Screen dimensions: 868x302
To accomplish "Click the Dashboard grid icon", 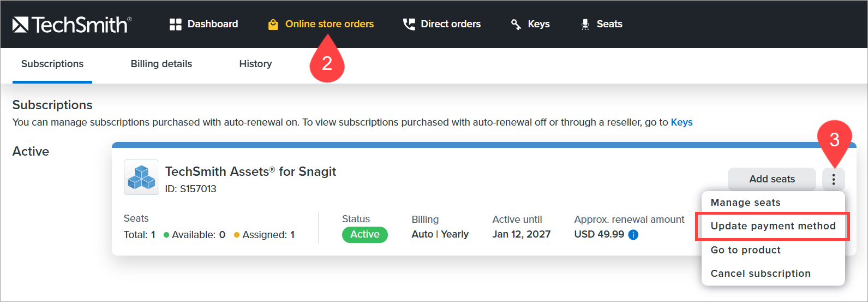I will point(175,24).
